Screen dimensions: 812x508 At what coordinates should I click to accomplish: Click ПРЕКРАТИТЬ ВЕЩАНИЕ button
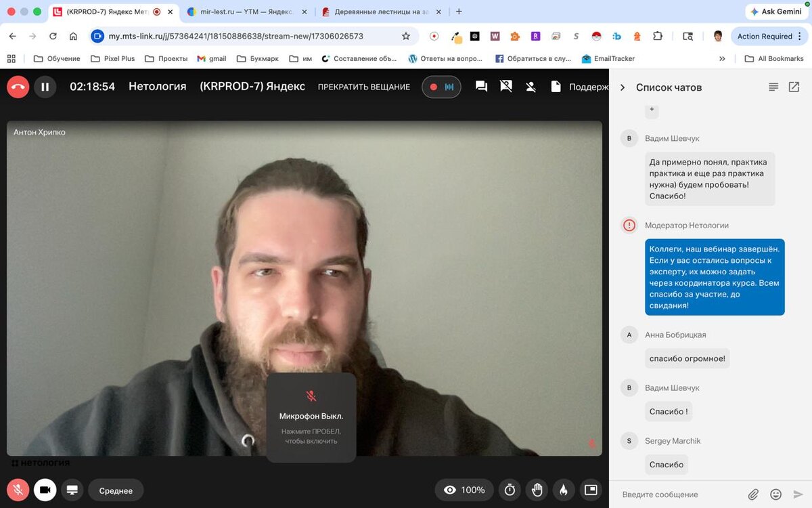364,87
